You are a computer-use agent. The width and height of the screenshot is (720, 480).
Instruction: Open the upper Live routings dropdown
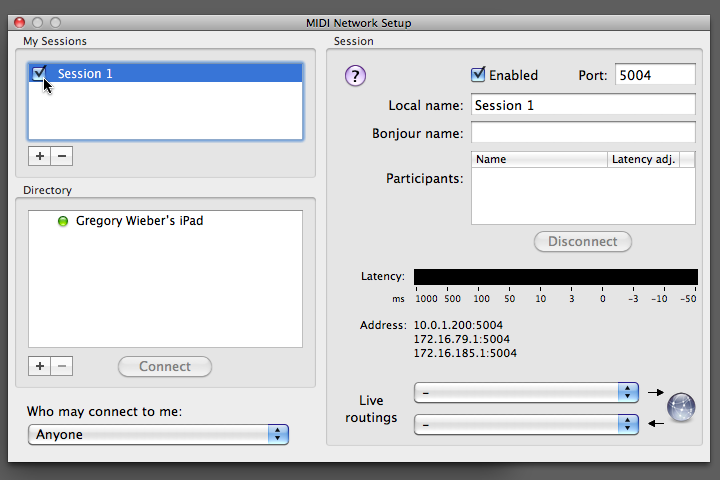pyautogui.click(x=526, y=392)
